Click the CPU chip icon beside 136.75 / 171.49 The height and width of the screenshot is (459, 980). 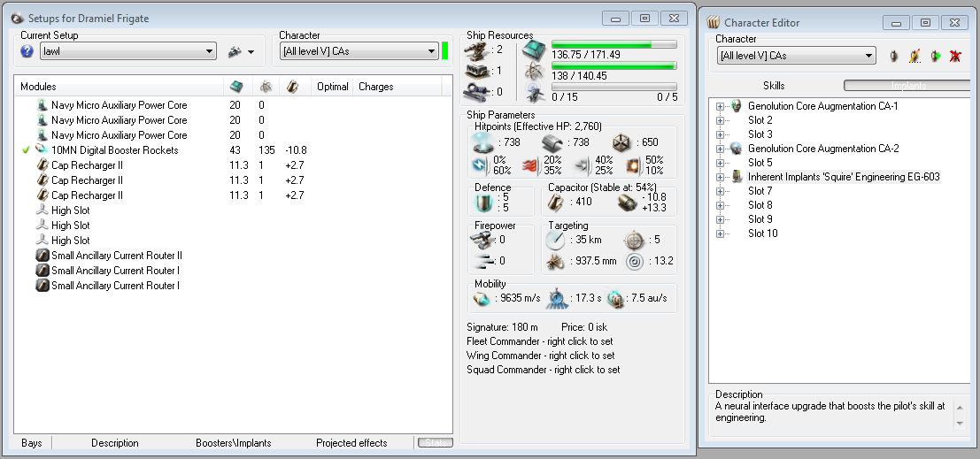click(x=534, y=48)
